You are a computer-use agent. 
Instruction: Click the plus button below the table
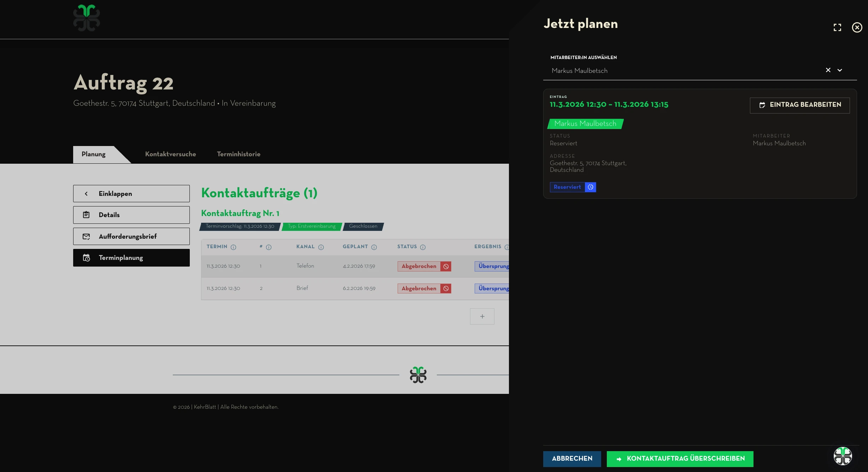click(482, 316)
